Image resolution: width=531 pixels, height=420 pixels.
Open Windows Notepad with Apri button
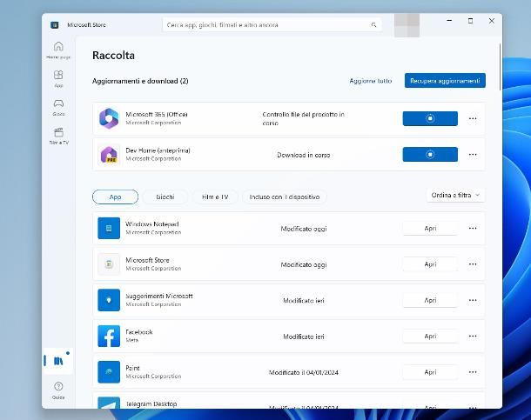pos(430,228)
